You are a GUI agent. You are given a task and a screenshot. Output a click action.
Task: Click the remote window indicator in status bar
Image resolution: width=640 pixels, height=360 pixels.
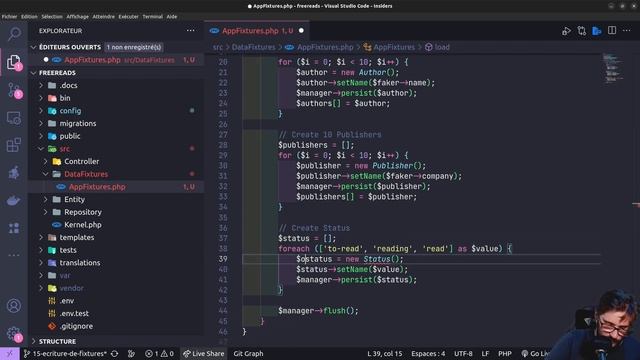tap(9, 353)
